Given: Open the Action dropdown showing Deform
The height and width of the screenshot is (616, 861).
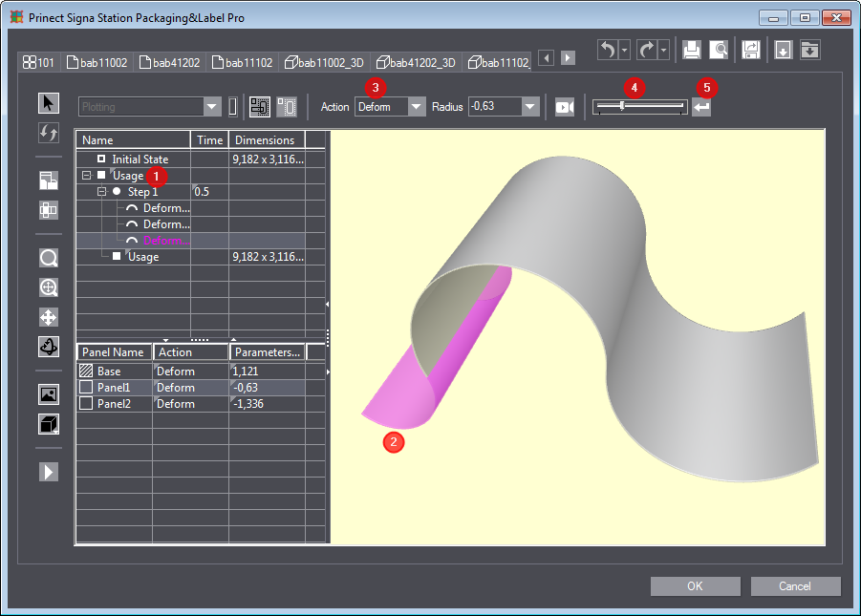Looking at the screenshot, I should (416, 107).
